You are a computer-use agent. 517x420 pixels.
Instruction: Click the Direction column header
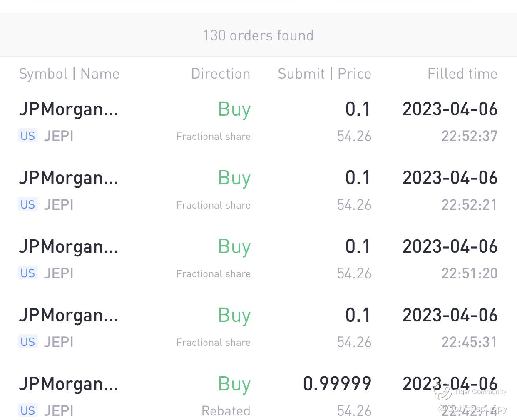pyautogui.click(x=221, y=74)
